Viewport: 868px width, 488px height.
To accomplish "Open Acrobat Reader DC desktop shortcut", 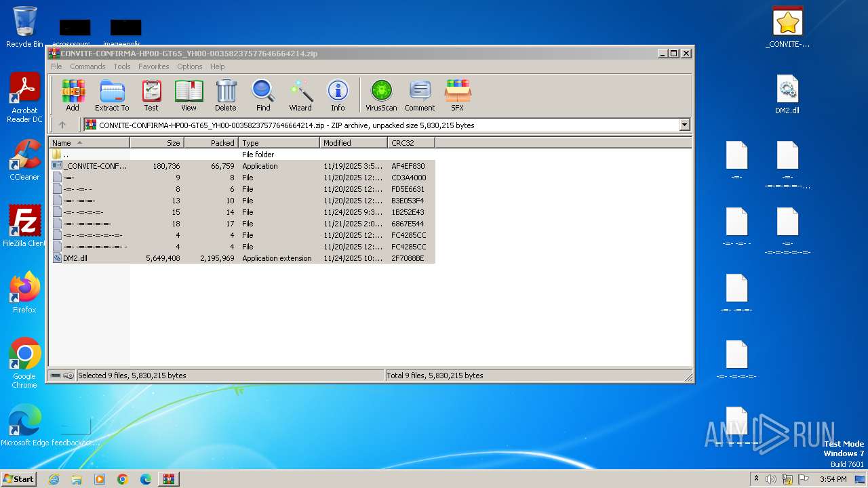I will [25, 98].
